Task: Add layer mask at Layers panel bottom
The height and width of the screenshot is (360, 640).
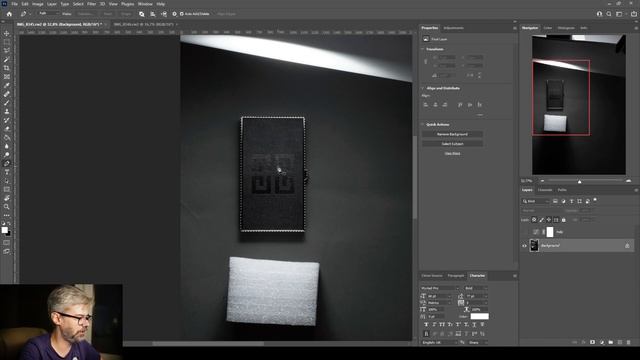Action: click(x=592, y=342)
